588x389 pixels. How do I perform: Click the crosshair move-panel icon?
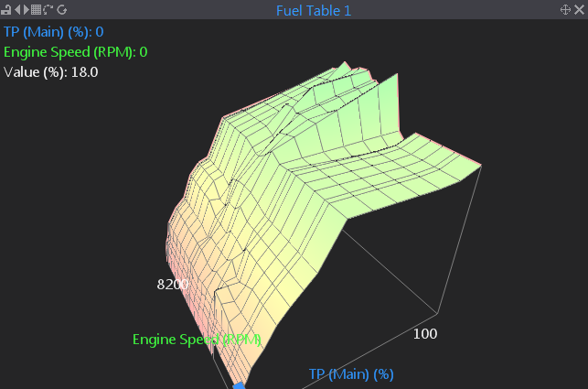point(565,10)
